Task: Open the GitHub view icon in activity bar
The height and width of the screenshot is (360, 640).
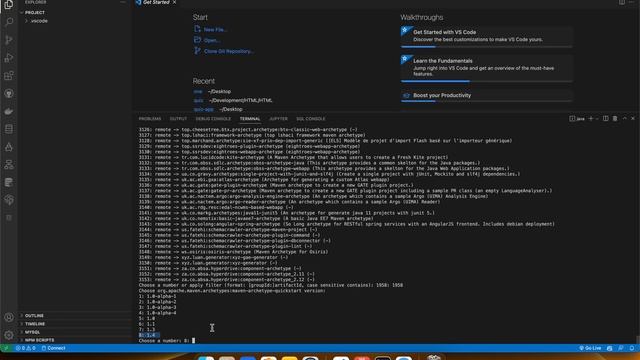Action: pyautogui.click(x=9, y=93)
